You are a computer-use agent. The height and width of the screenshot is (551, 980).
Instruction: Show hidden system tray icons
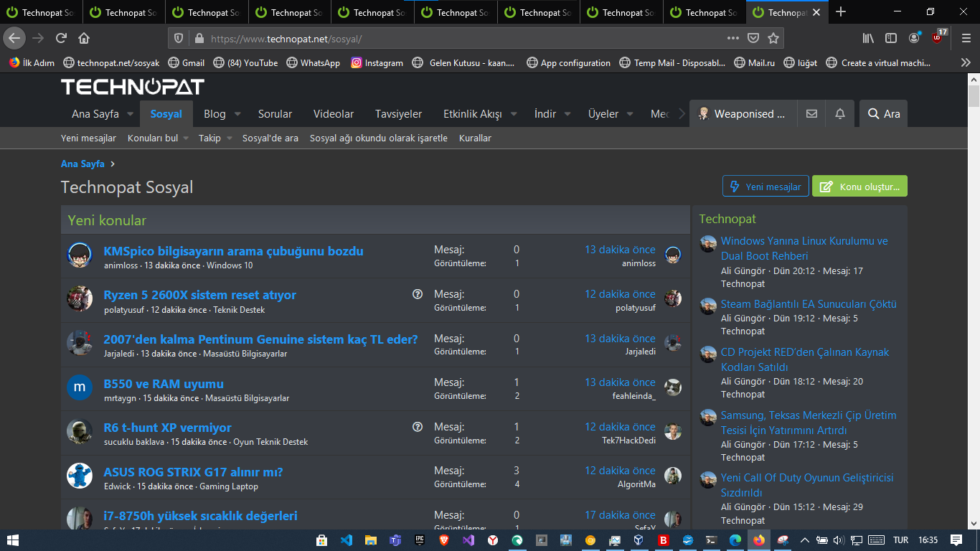tap(804, 540)
